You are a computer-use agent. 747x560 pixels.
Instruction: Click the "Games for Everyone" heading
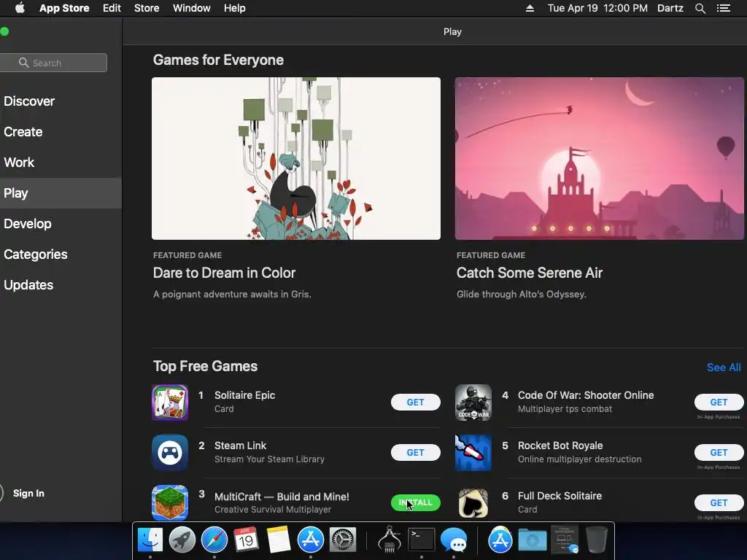point(218,60)
